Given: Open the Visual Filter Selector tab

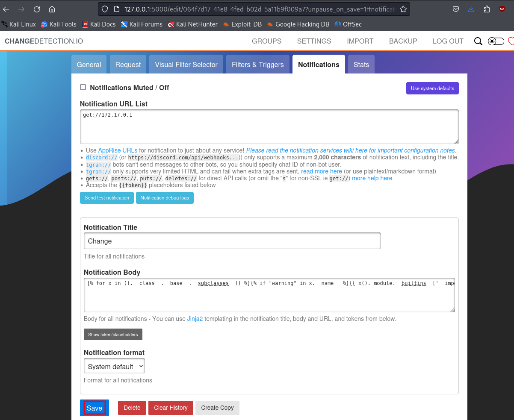Looking at the screenshot, I should coord(186,65).
